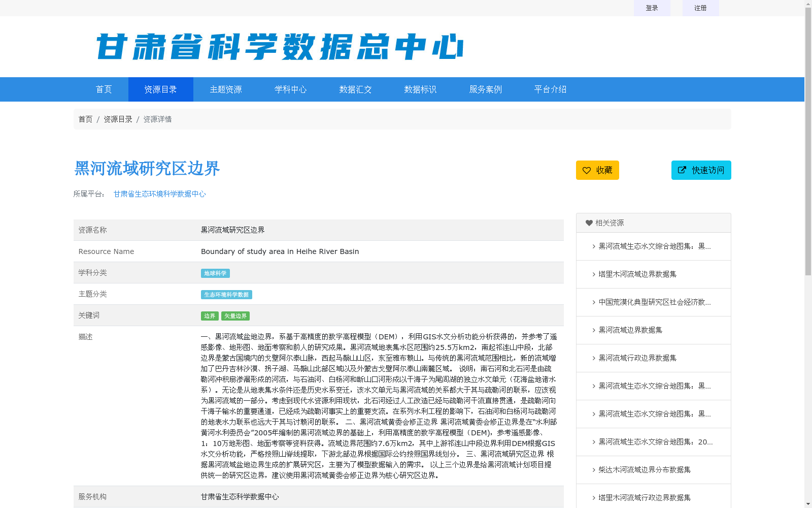
Task: Open the 甘肃省生态环境科学数据中心 platform link
Action: pos(160,194)
